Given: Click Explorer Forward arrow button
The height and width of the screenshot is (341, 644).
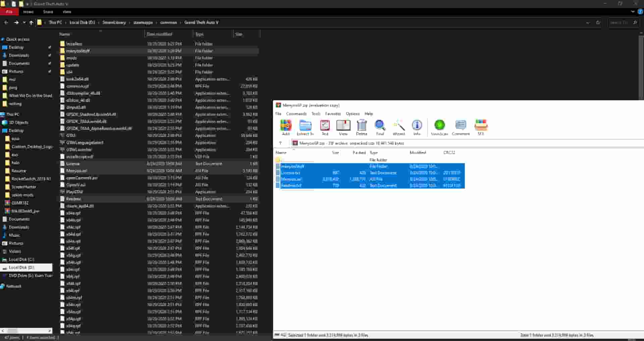Looking at the screenshot, I should click(16, 22).
